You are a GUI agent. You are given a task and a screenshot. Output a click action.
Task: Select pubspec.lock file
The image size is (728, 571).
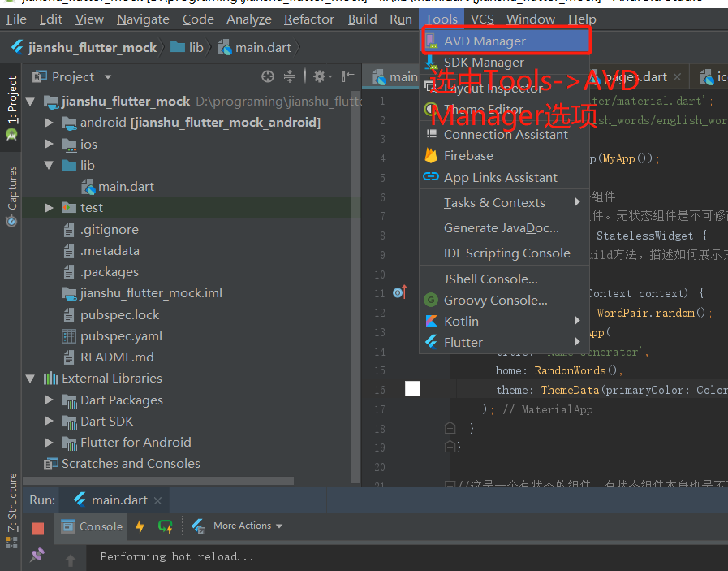point(111,315)
